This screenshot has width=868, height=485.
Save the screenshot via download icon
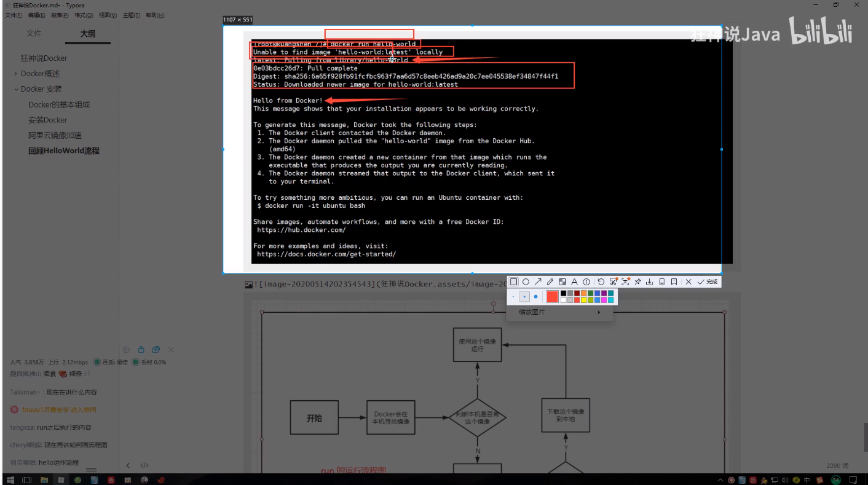649,282
